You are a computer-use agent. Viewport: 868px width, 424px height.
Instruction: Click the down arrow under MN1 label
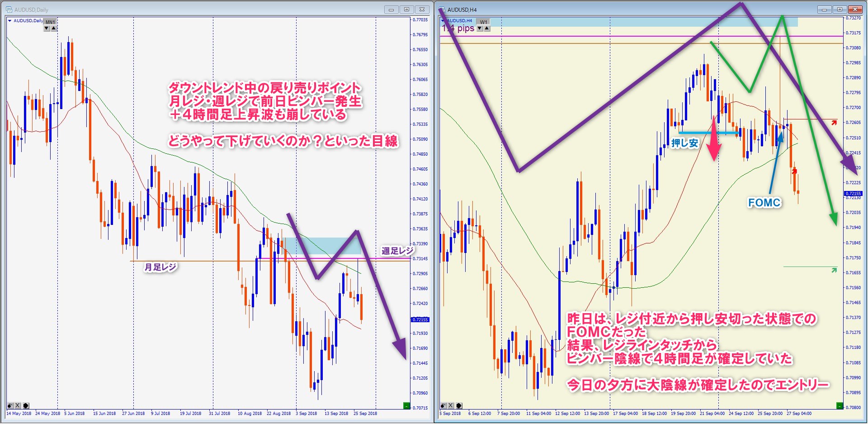tap(47, 29)
